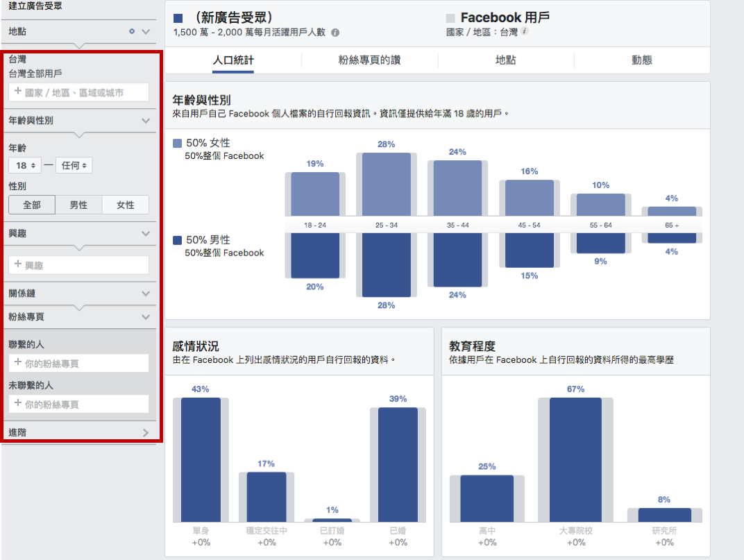This screenshot has width=744, height=560.
Task: Open the minimum age dropdown showing 18
Action: [x=25, y=165]
